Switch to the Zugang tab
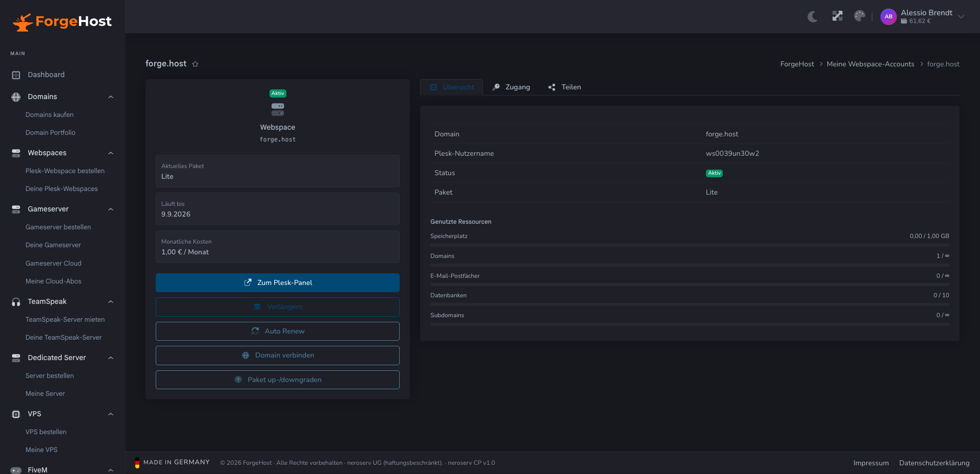Image resolution: width=980 pixels, height=474 pixels. (511, 87)
